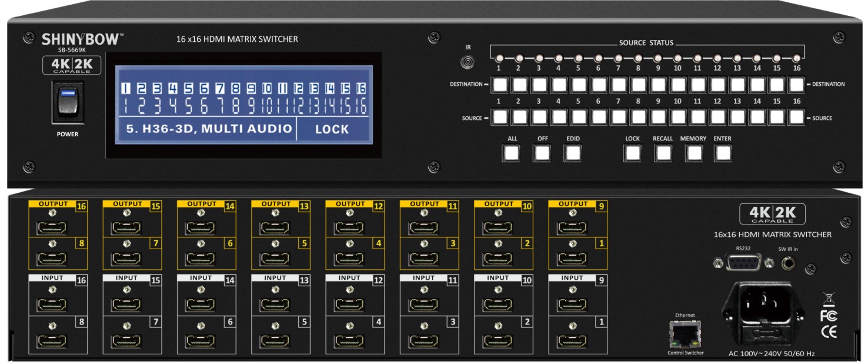Click the "Control Switcher" label under Ethernet port
The width and height of the screenshot is (868, 362).
pos(686,353)
